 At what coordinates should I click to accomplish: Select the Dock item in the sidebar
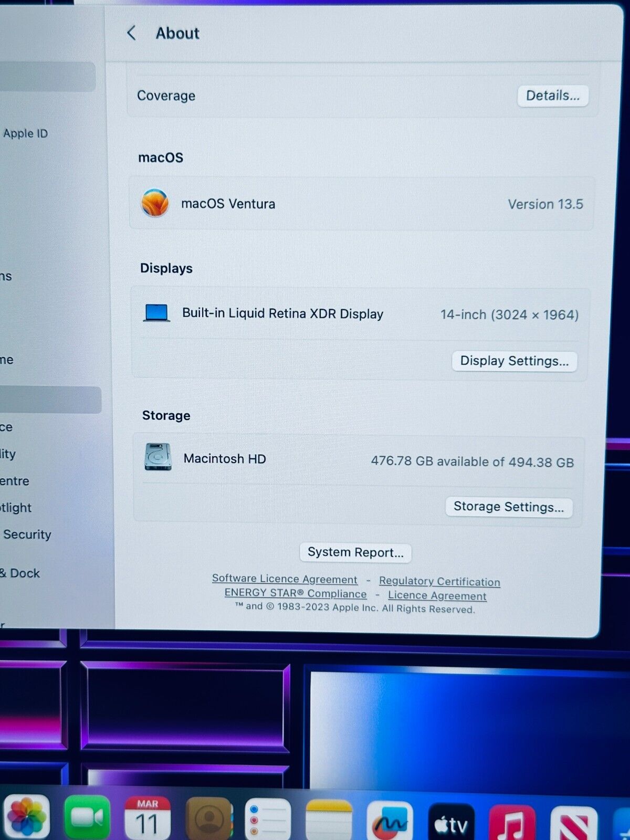click(20, 573)
